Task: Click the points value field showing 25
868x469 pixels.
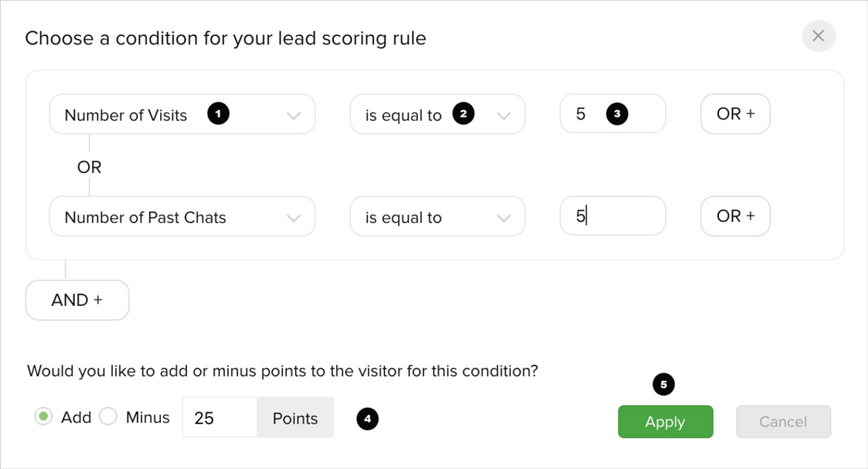Action: [x=219, y=418]
